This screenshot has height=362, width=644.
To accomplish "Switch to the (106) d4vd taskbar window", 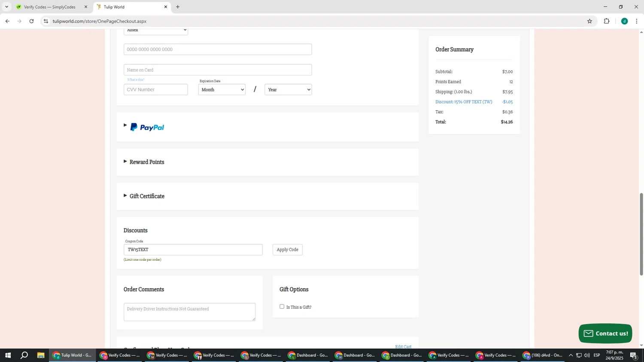I will (x=543, y=355).
